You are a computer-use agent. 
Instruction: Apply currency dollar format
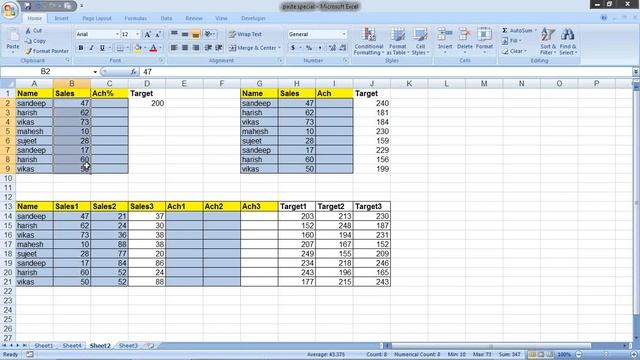tap(293, 48)
